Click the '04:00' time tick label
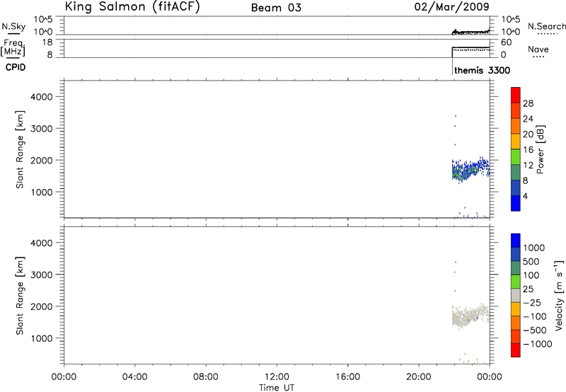This screenshot has width=566, height=392. 134,377
